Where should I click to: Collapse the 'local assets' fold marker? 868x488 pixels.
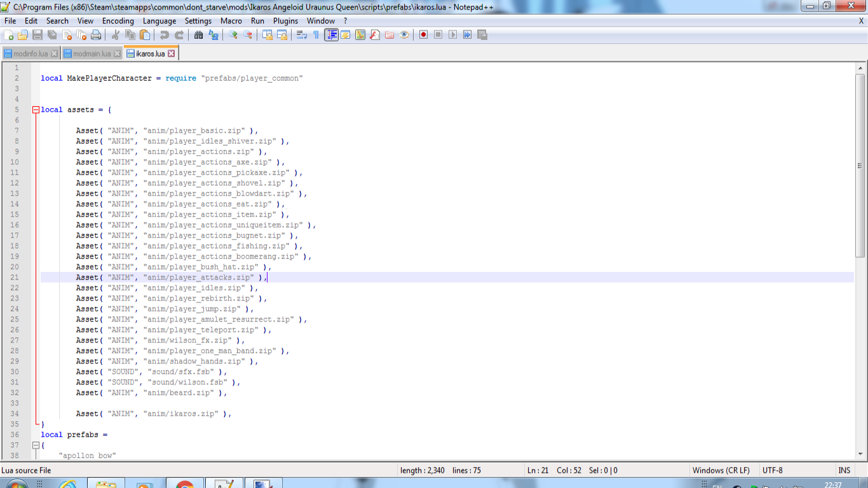point(36,110)
